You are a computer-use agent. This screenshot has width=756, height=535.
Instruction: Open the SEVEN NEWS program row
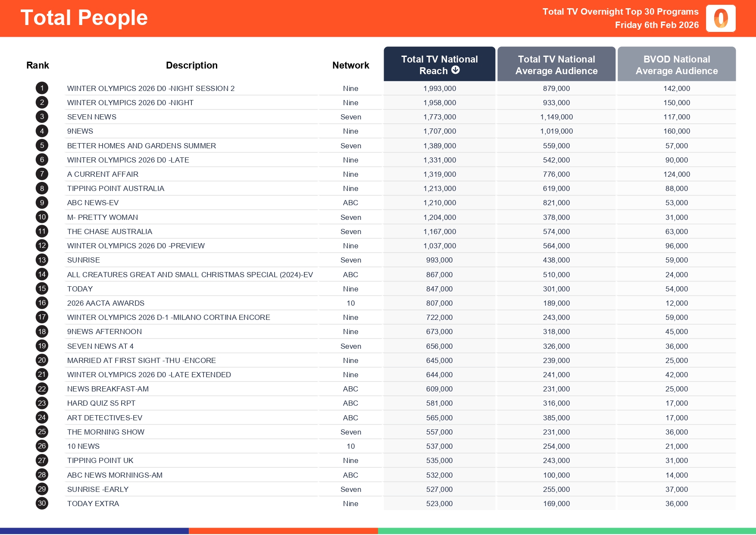point(92,117)
